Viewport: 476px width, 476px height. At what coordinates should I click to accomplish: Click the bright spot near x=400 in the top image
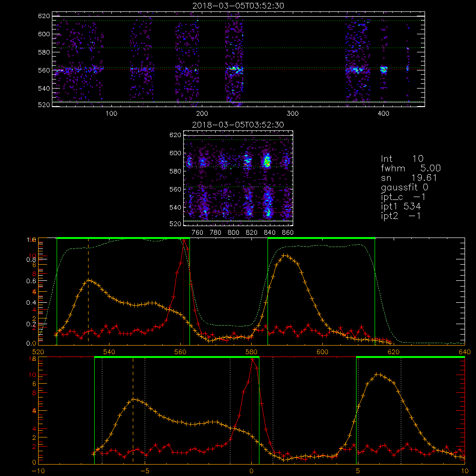(x=384, y=70)
